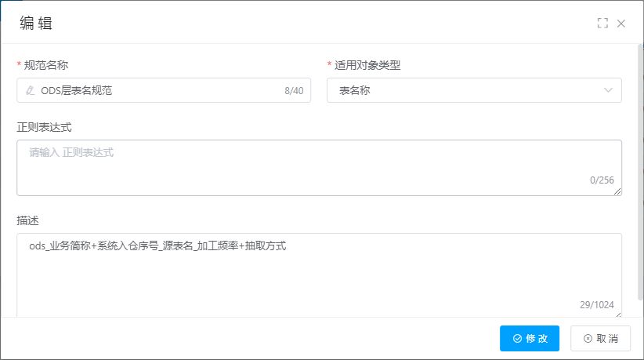Click the resize handle of the 描述 box
The image size is (644, 360).
(618, 314)
